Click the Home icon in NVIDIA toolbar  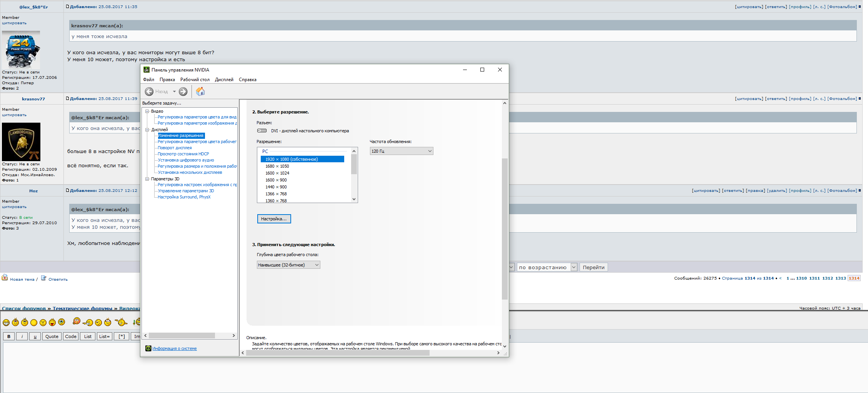tap(200, 92)
